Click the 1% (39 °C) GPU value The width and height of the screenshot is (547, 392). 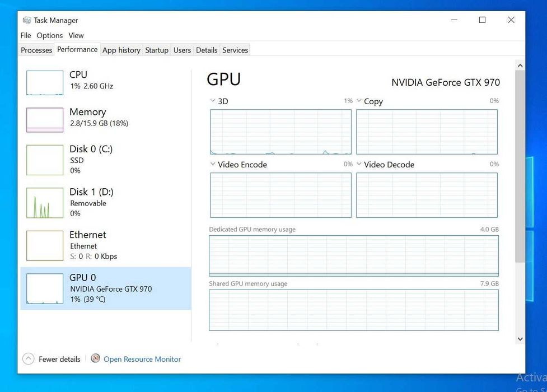click(x=87, y=299)
